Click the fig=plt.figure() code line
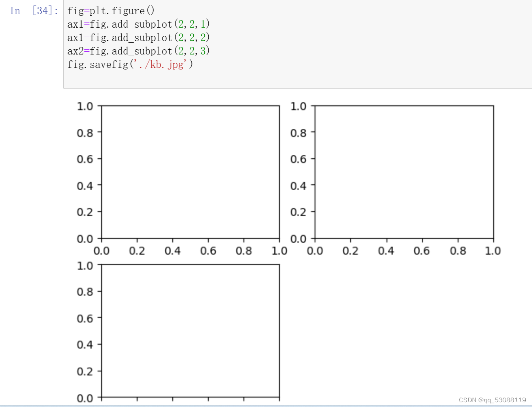 tap(111, 11)
